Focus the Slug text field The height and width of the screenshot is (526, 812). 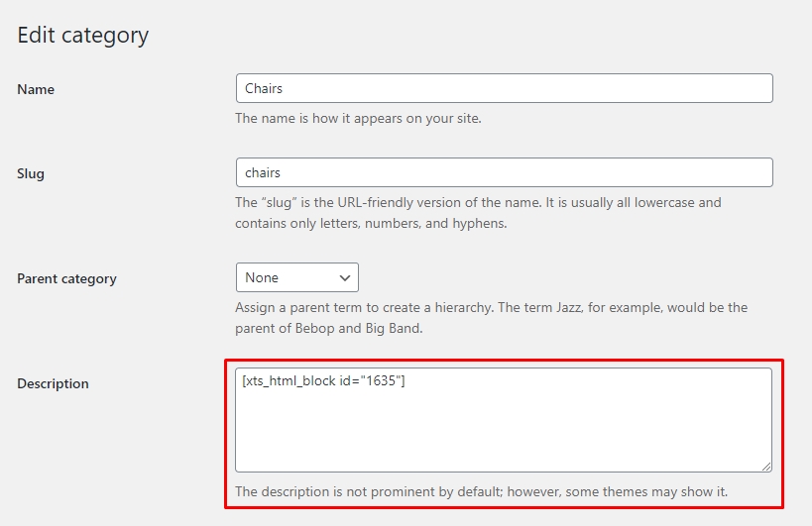[504, 172]
